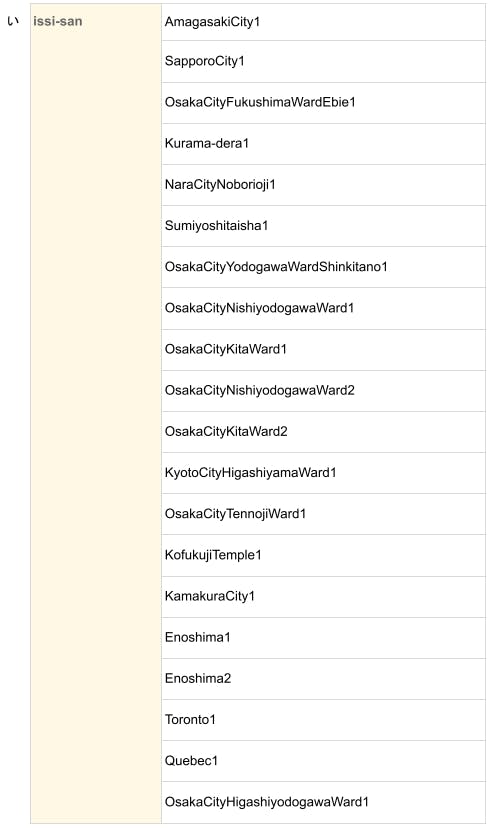Open OsakaCityYodogawaWardShinkitano1 link
Screen dimensions: 490x828
(x=276, y=267)
